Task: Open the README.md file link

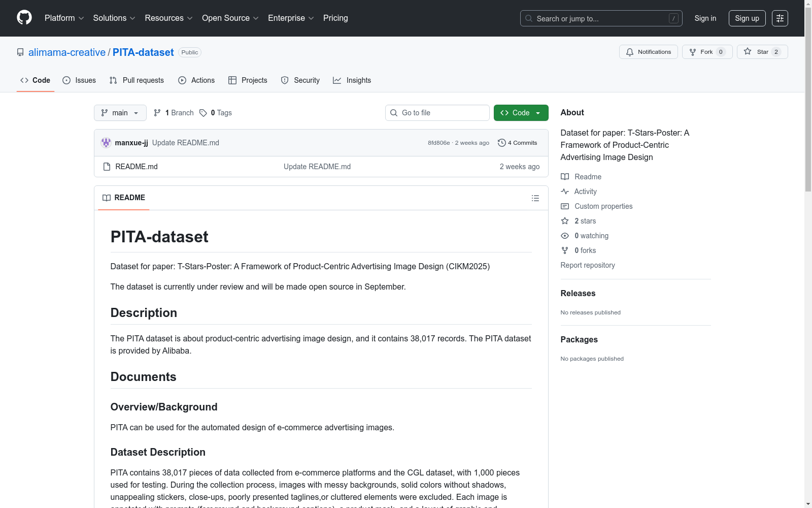Action: point(137,167)
